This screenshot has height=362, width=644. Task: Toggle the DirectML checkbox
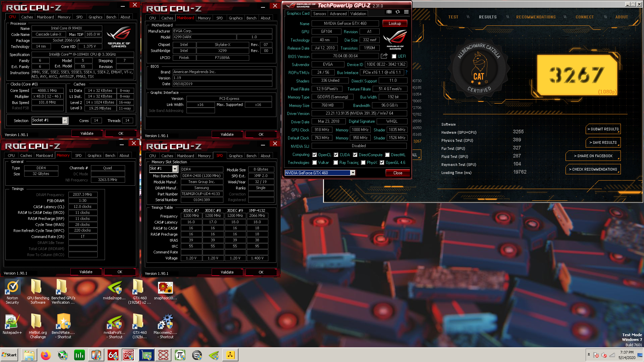click(387, 155)
